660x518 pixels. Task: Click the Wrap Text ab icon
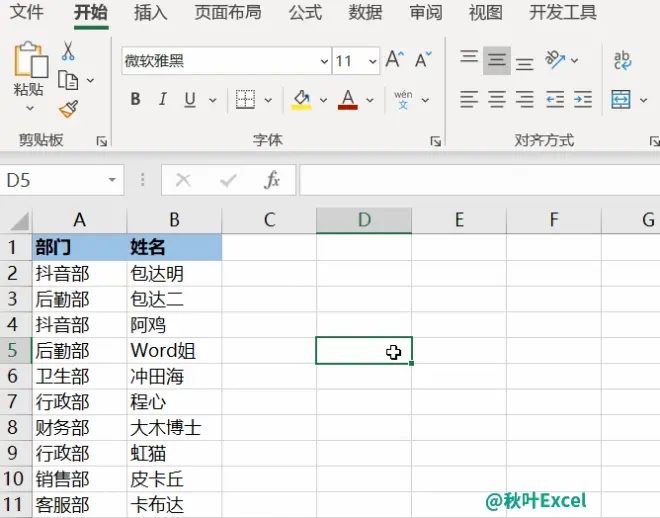(622, 60)
